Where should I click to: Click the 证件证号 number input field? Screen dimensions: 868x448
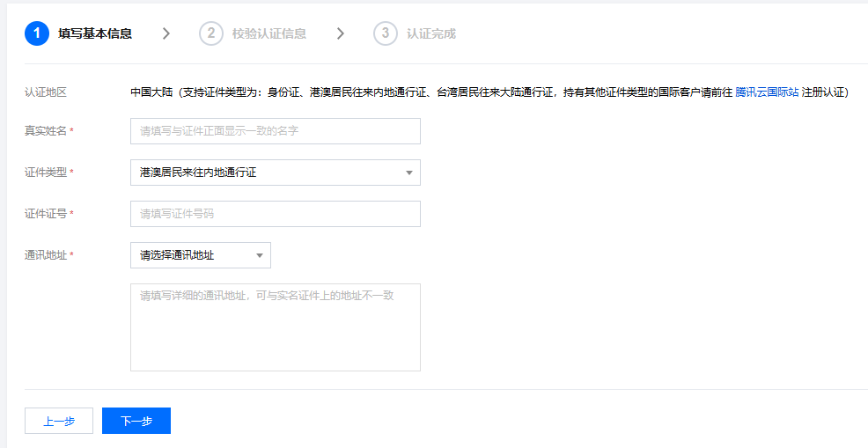coord(276,214)
